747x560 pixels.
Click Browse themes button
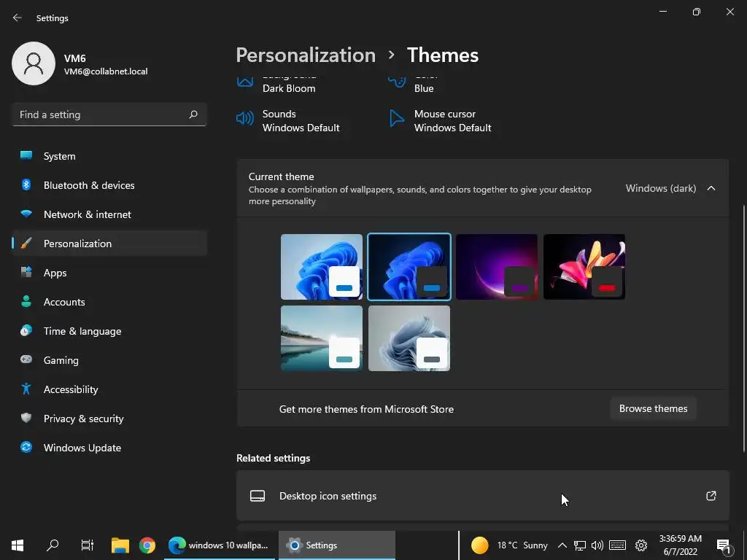pyautogui.click(x=653, y=408)
